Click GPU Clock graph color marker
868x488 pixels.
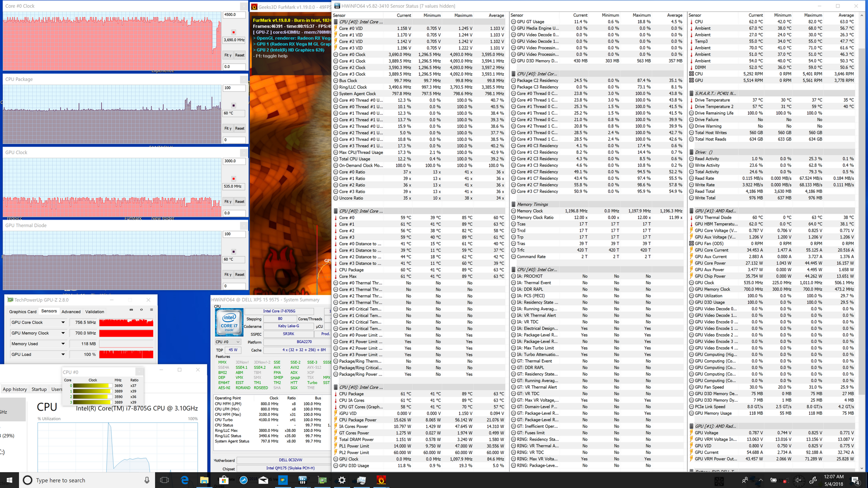(234, 179)
